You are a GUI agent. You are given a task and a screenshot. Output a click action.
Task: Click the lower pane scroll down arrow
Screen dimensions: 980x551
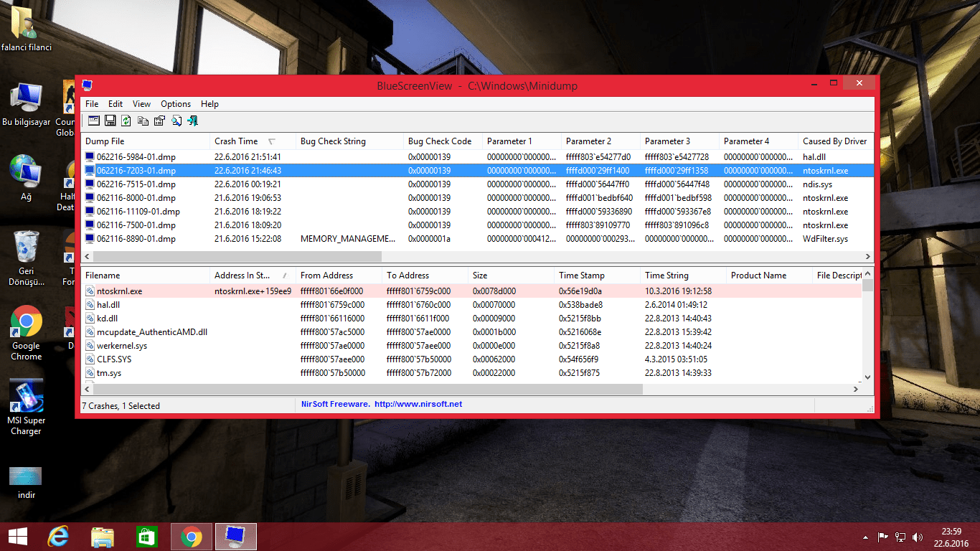point(867,377)
